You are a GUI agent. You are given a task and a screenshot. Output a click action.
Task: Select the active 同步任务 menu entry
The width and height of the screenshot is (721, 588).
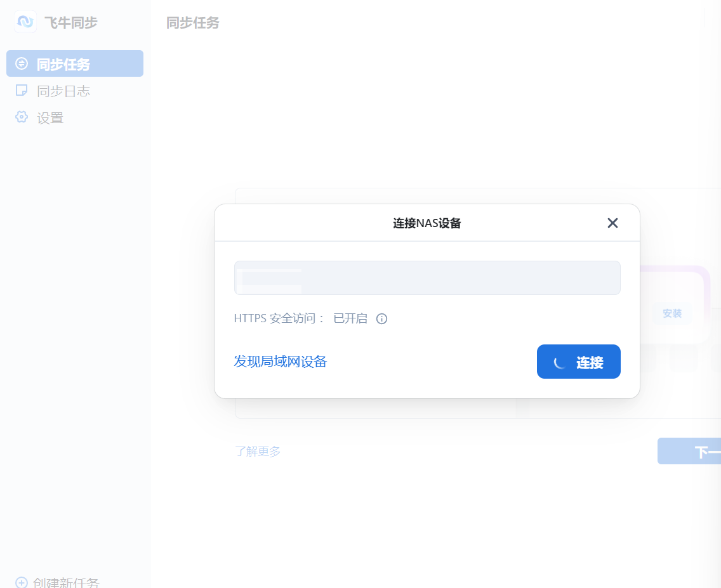tap(63, 63)
